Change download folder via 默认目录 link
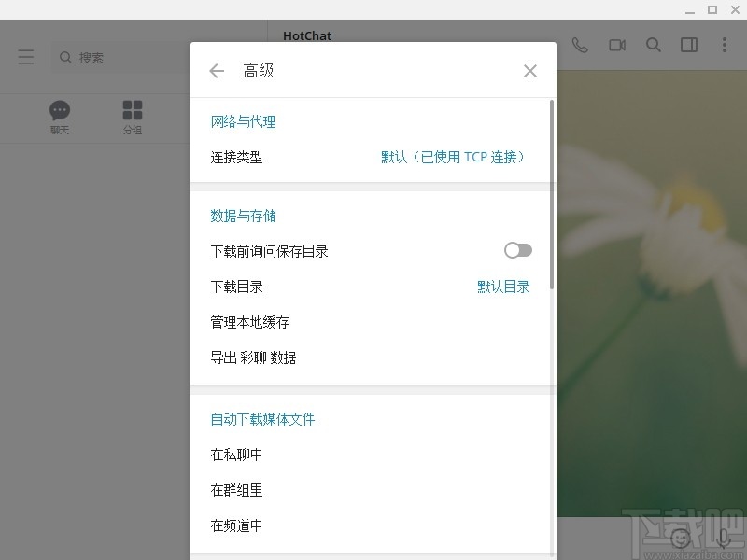Image resolution: width=747 pixels, height=560 pixels. click(x=503, y=287)
